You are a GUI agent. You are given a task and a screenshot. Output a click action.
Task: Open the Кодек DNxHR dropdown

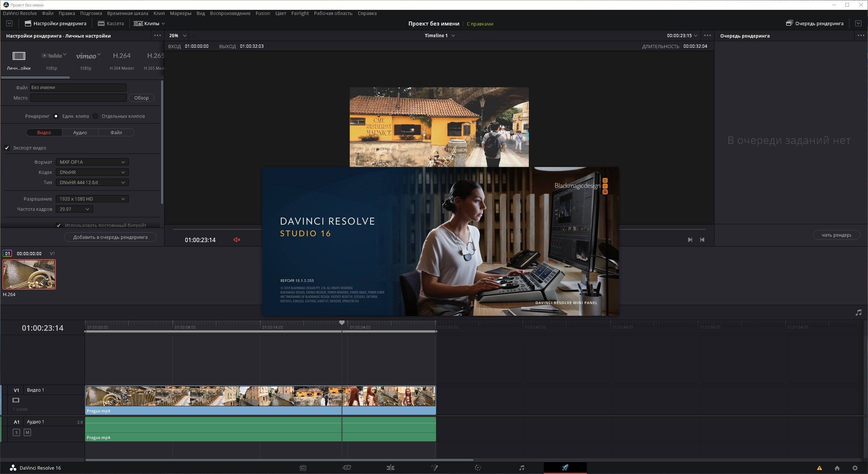coord(92,172)
